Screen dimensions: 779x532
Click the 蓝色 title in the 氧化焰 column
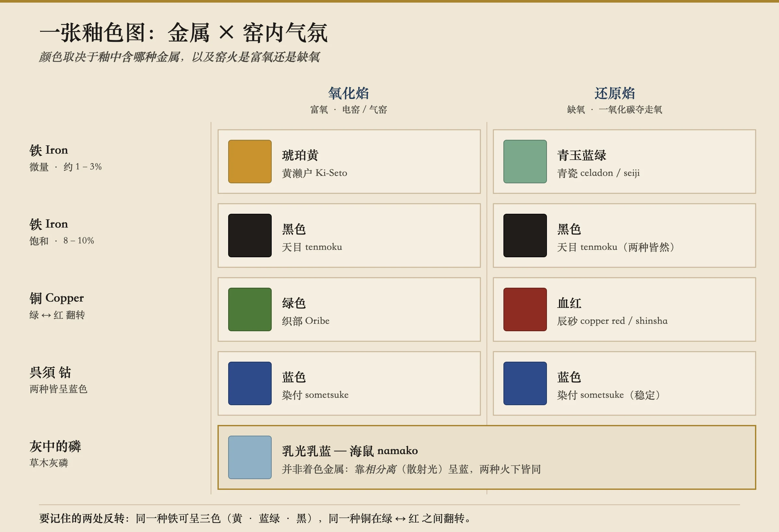pos(294,377)
